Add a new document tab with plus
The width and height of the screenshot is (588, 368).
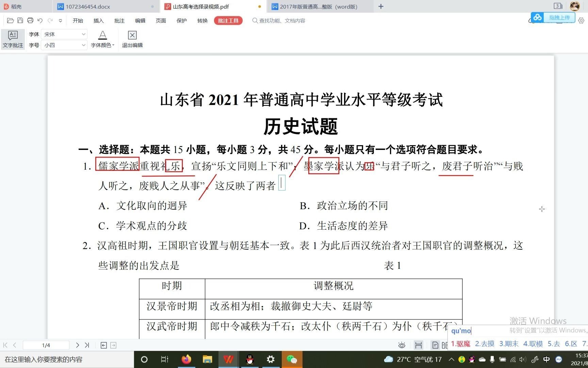coord(381,6)
